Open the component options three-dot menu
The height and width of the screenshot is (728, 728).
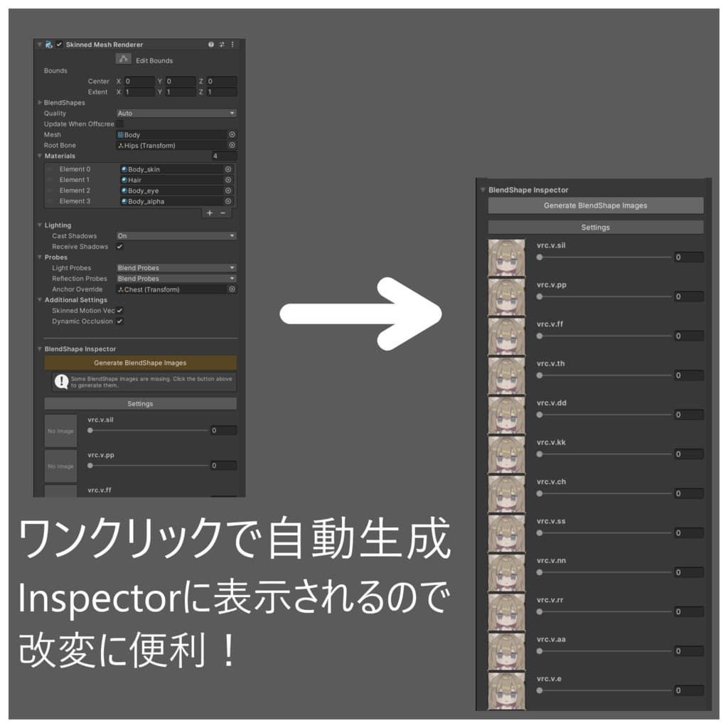232,44
